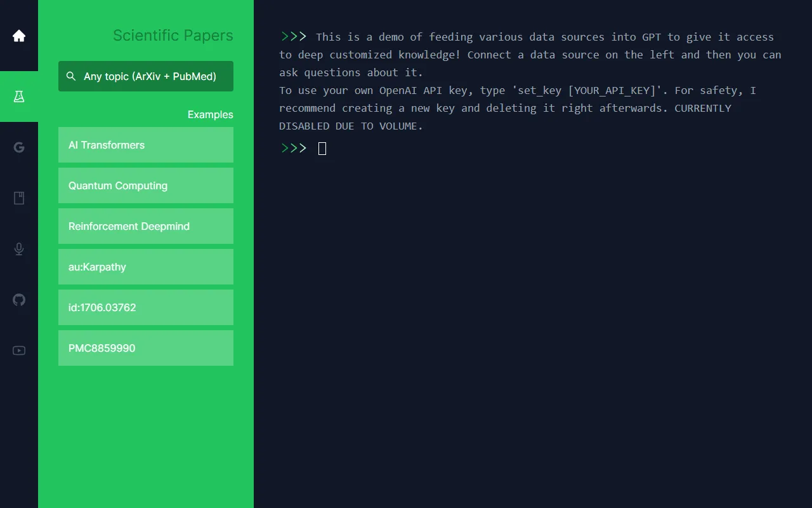Select the Quantum Computing example
The image size is (812, 508).
[145, 185]
